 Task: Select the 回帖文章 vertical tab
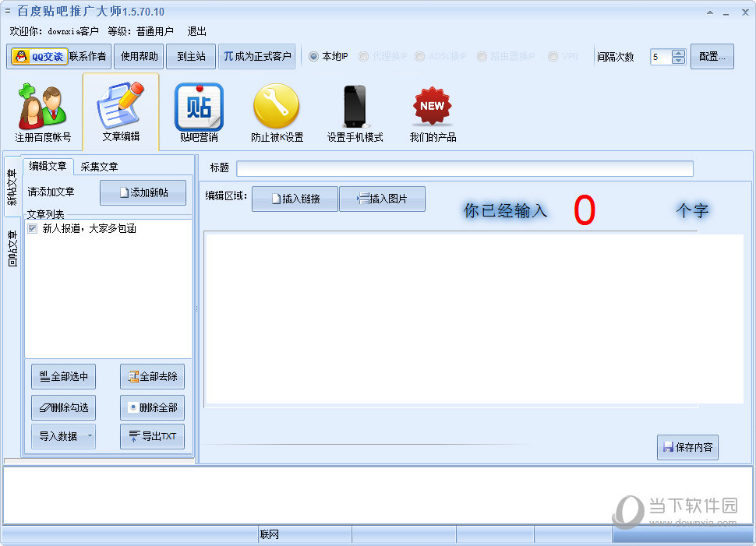(x=12, y=248)
